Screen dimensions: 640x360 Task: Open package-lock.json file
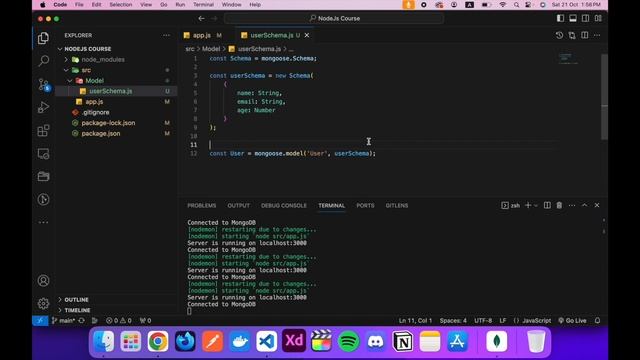pos(116,123)
